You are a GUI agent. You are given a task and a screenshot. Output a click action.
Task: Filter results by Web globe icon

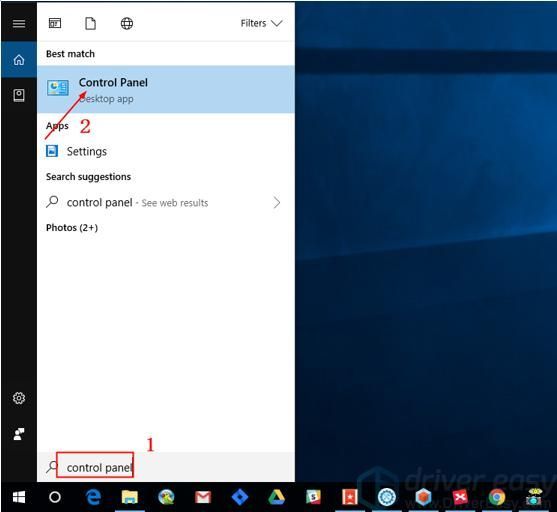(127, 23)
